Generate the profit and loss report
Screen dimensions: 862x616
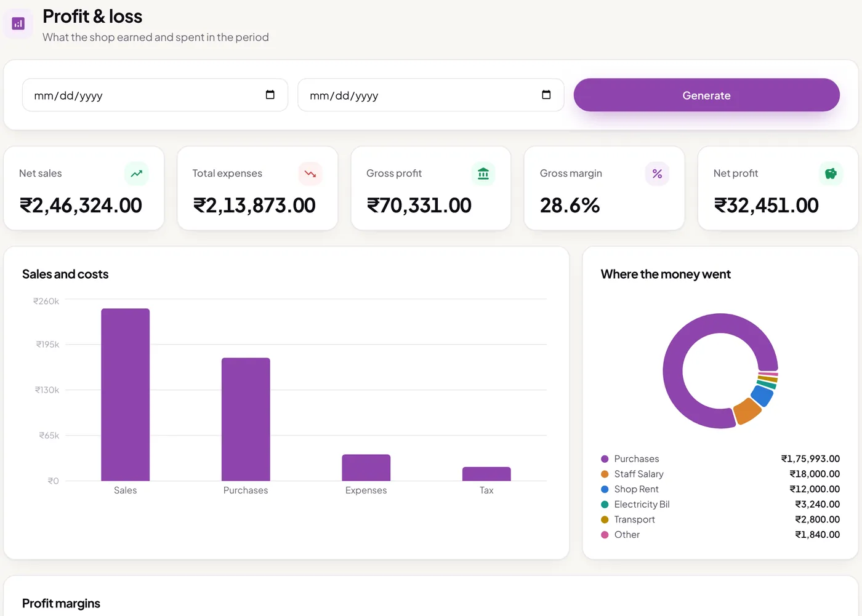(707, 95)
